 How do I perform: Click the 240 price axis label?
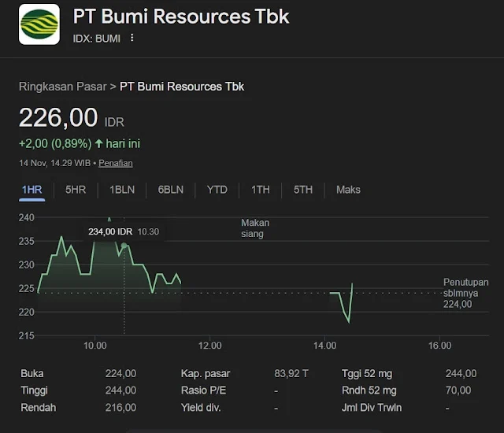[x=26, y=218]
